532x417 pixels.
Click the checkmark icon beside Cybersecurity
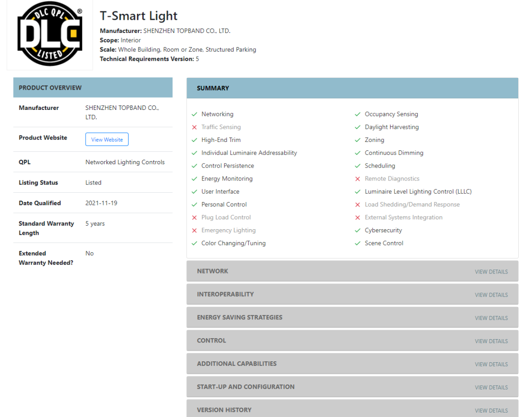click(358, 230)
